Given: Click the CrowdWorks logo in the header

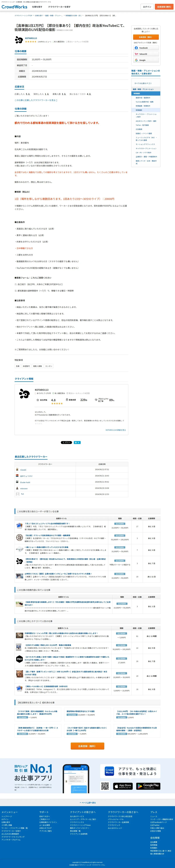Looking at the screenshot, I should 14,7.
